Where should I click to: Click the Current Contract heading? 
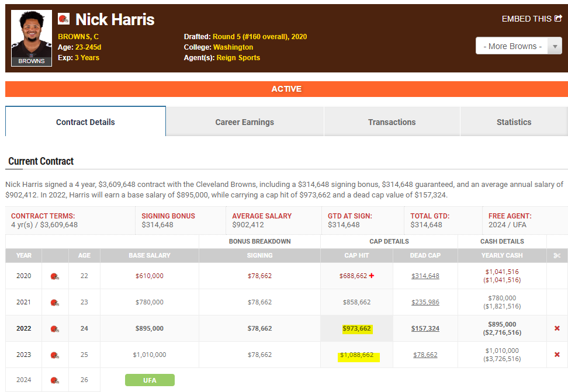click(x=41, y=161)
